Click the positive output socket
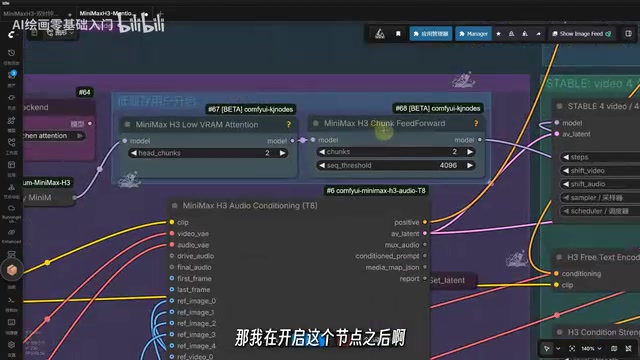 coord(425,222)
